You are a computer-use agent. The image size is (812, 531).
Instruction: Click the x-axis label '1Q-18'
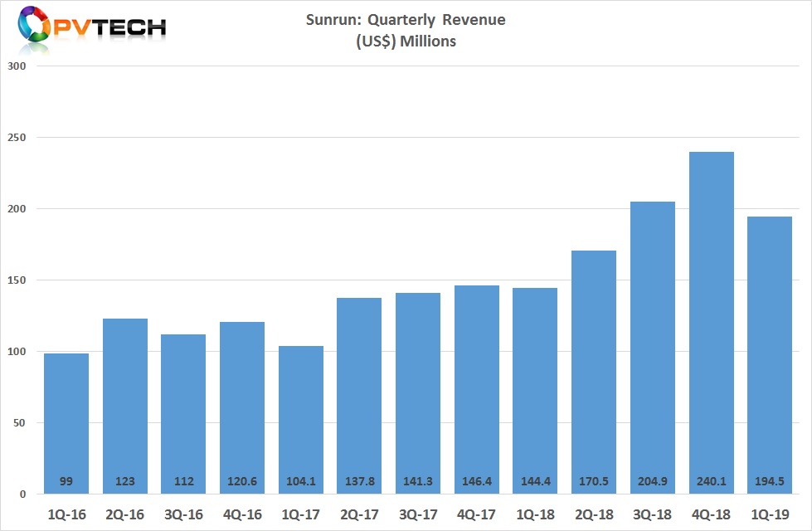click(x=536, y=514)
